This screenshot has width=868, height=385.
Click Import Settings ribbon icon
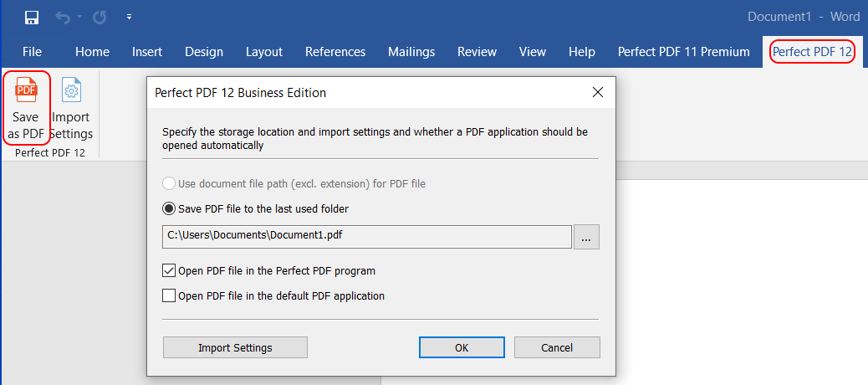(71, 108)
